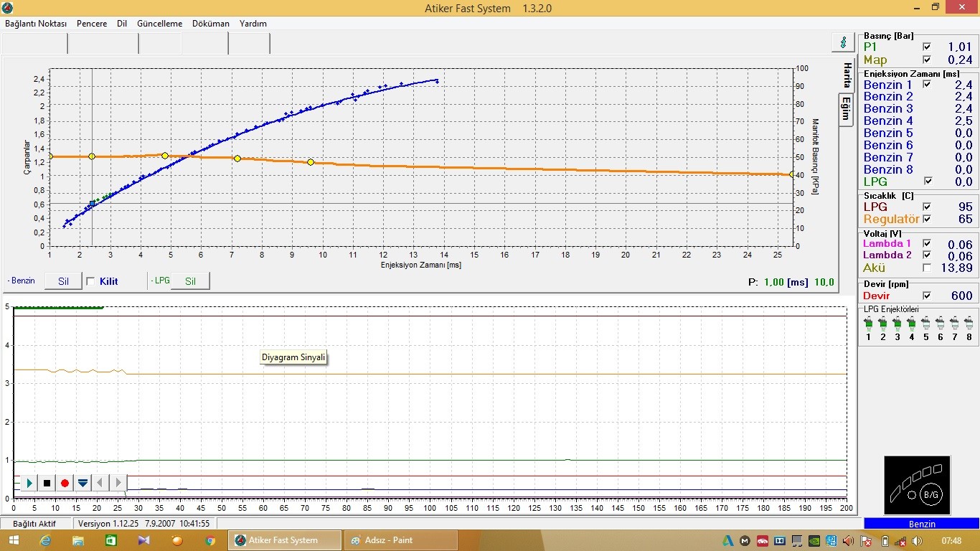Toggle the Lambda 2 voltage checkbox
Image resolution: width=980 pixels, height=551 pixels.
(927, 255)
